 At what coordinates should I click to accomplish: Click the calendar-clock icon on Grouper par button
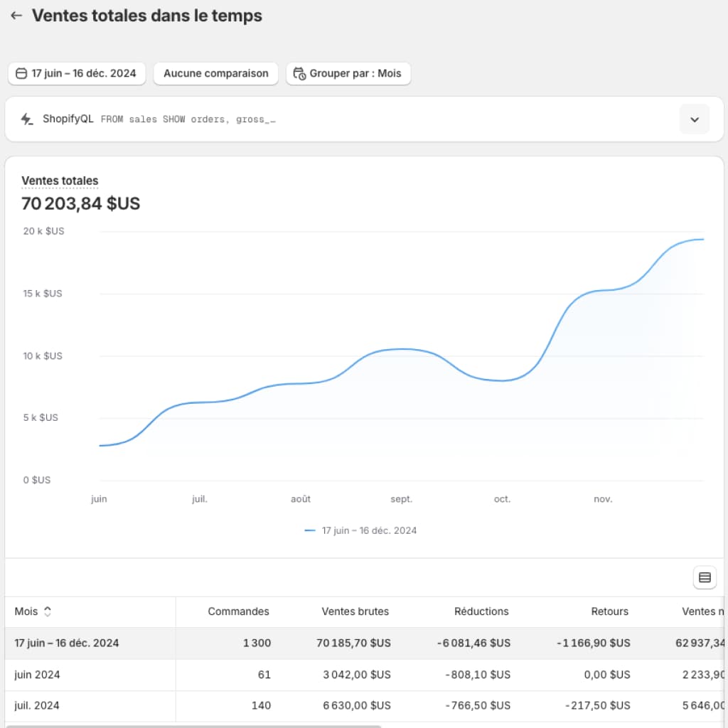[x=300, y=73]
